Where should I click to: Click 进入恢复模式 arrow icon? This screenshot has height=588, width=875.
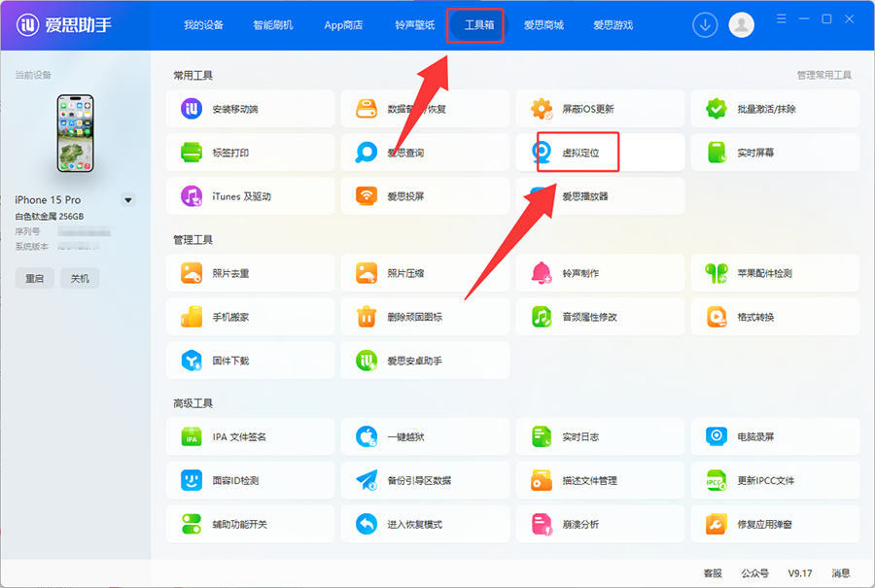pyautogui.click(x=367, y=525)
